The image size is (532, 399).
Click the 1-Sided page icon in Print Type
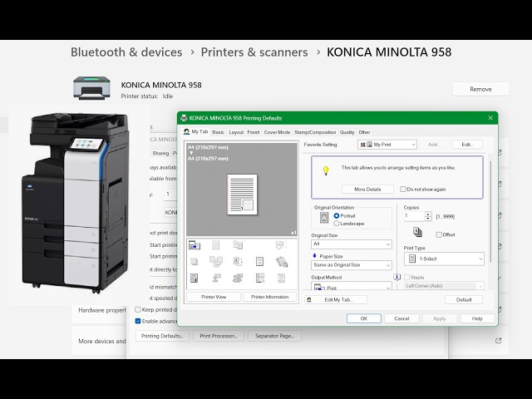412,259
